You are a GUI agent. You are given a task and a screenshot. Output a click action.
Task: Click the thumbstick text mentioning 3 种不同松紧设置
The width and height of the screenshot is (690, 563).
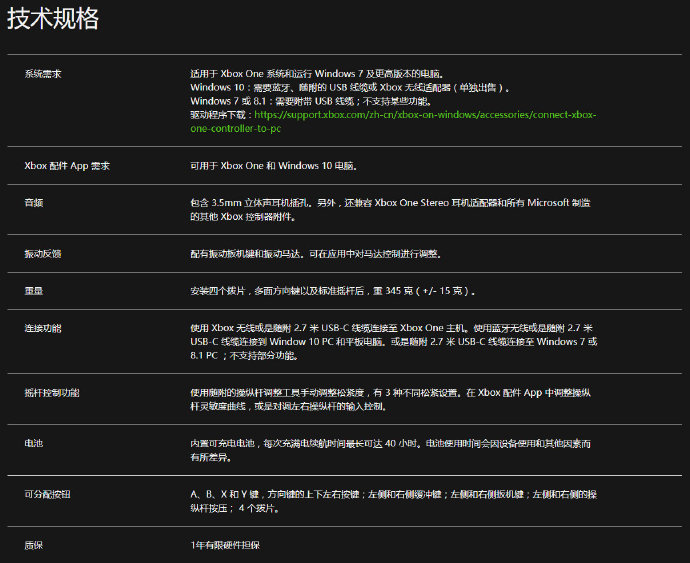pos(390,399)
